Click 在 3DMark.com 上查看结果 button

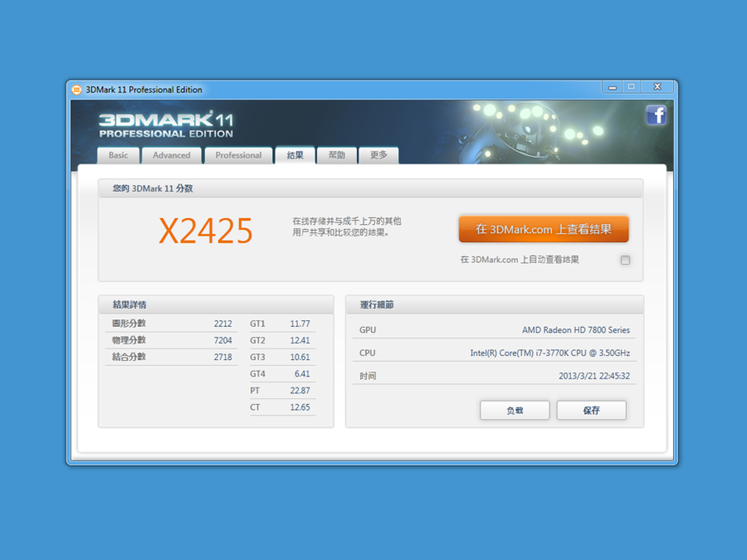coord(544,229)
